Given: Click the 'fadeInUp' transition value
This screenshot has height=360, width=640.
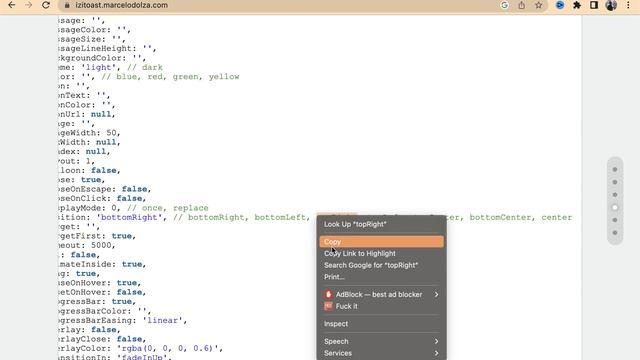Looking at the screenshot, I should [x=142, y=357].
